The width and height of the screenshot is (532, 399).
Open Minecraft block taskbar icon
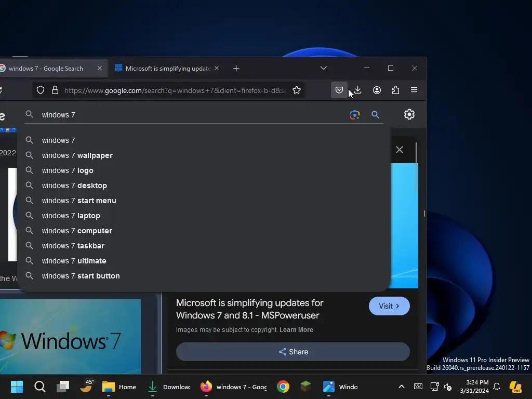point(305,387)
